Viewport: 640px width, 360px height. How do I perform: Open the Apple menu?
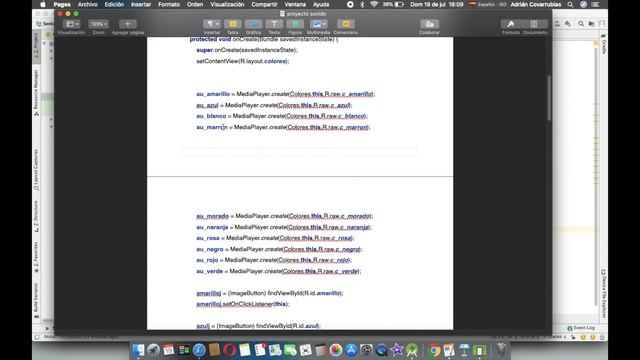point(43,4)
